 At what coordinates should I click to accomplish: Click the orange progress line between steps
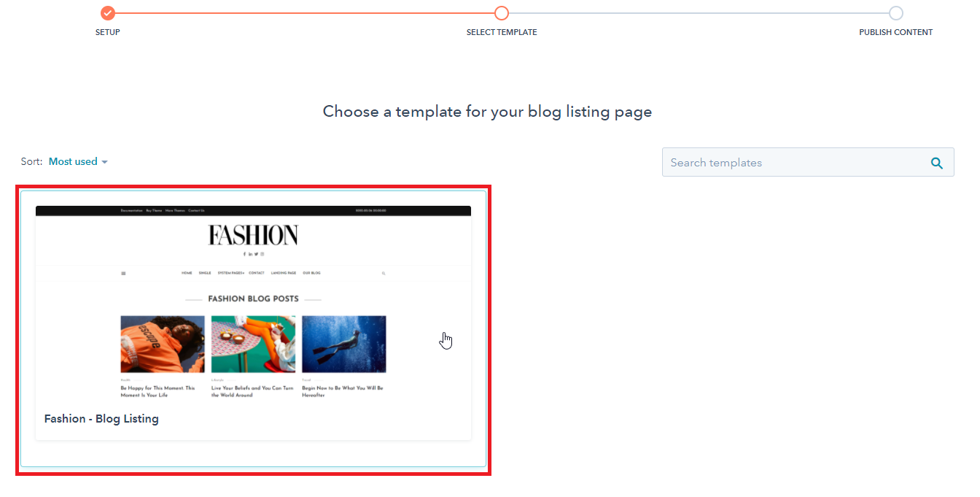[x=305, y=13]
